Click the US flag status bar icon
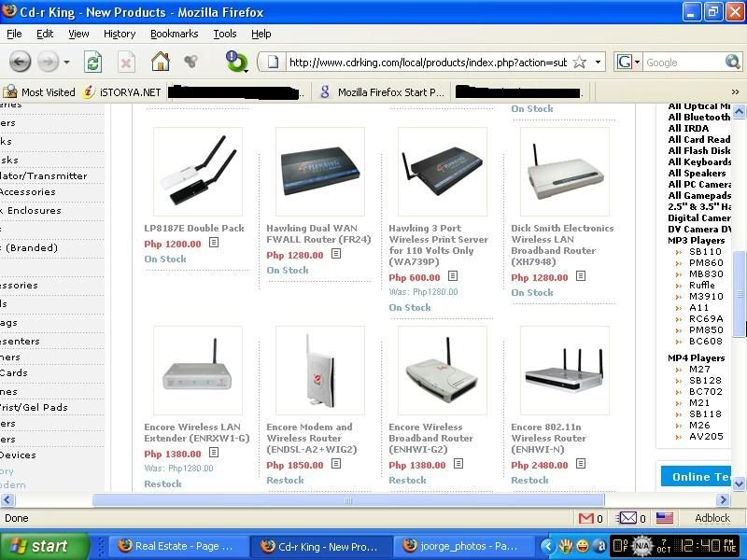747x560 pixels. click(x=665, y=518)
